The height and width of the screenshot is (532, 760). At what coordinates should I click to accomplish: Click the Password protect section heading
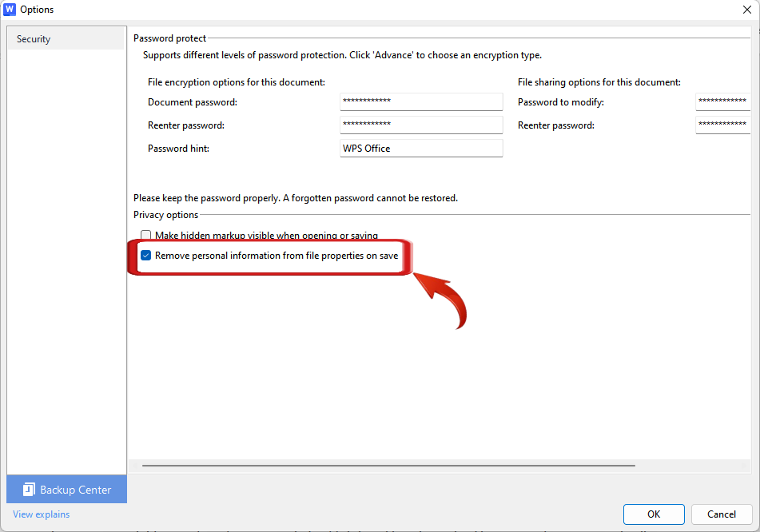(x=169, y=38)
